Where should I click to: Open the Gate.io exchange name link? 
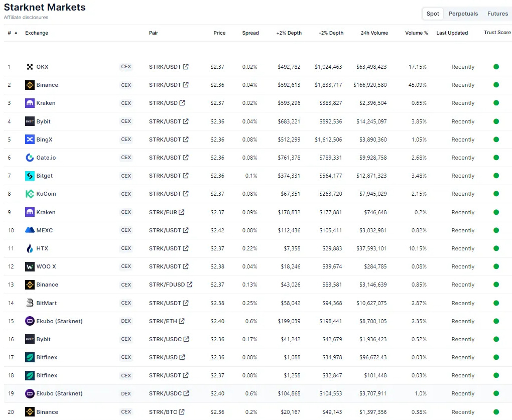[x=46, y=158]
